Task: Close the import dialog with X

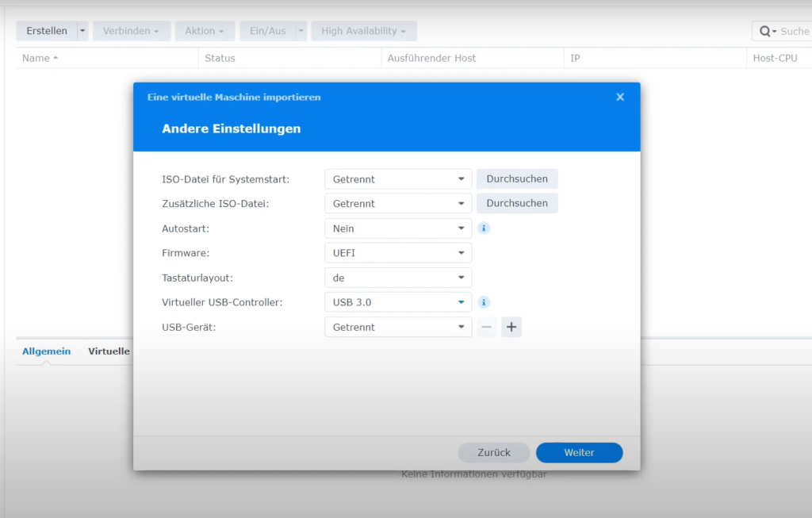Action: pos(620,97)
